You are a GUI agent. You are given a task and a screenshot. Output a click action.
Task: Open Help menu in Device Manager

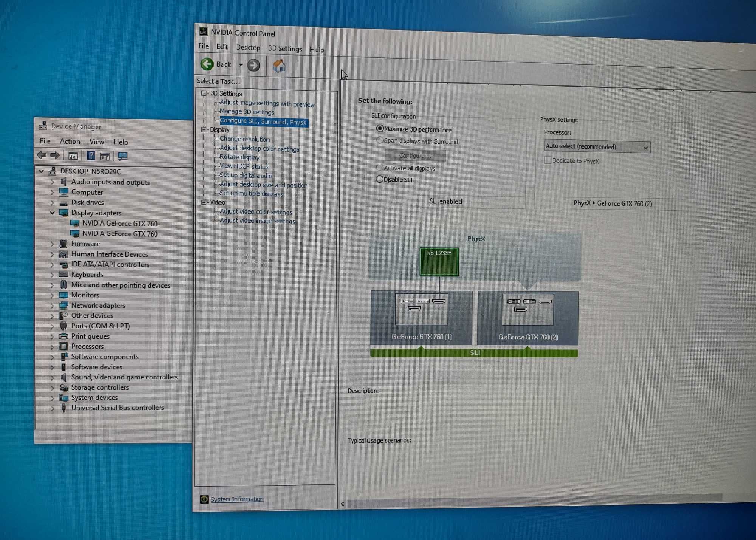(121, 142)
